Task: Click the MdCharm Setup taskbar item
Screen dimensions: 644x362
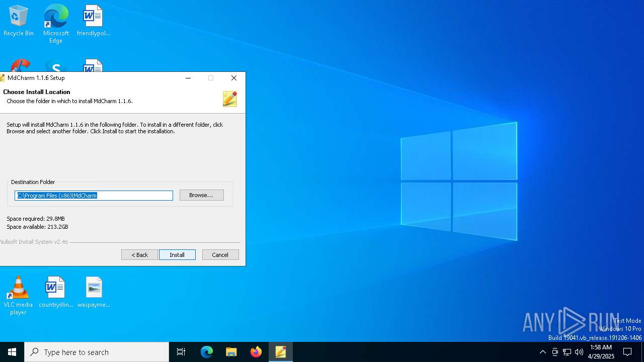Action: tap(281, 352)
